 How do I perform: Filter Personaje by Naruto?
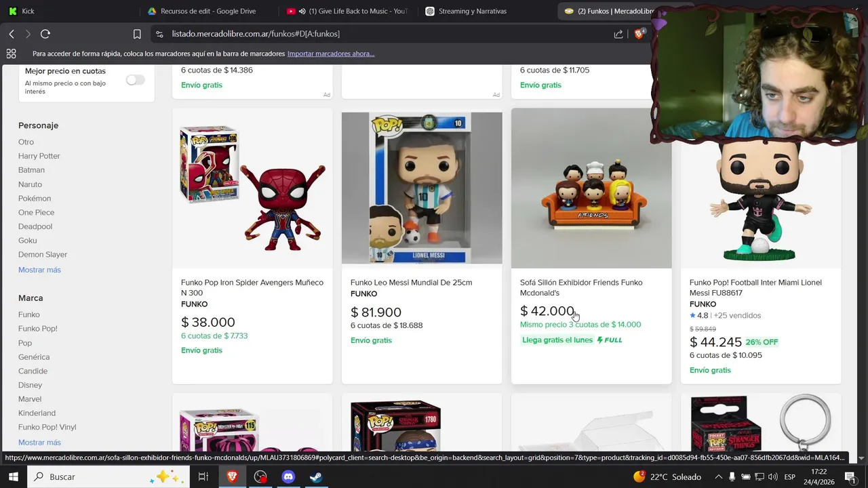[x=30, y=184]
